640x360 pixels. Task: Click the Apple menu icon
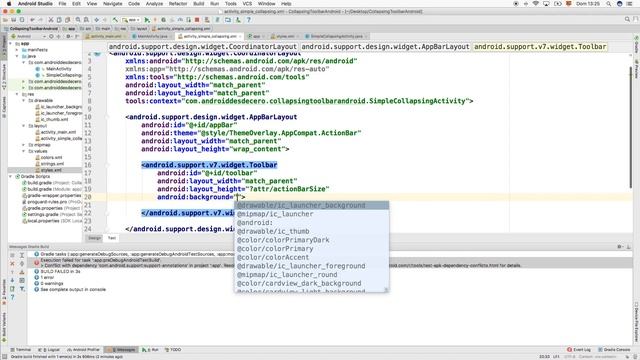click(x=9, y=4)
